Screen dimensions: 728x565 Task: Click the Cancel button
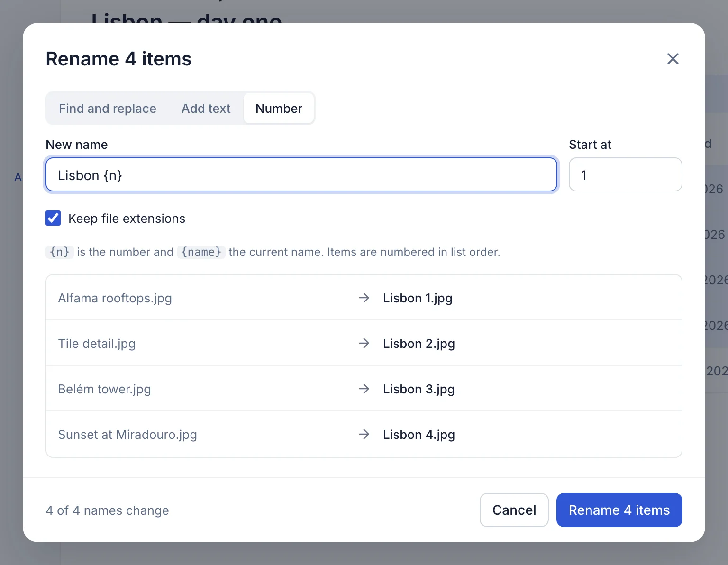(514, 510)
